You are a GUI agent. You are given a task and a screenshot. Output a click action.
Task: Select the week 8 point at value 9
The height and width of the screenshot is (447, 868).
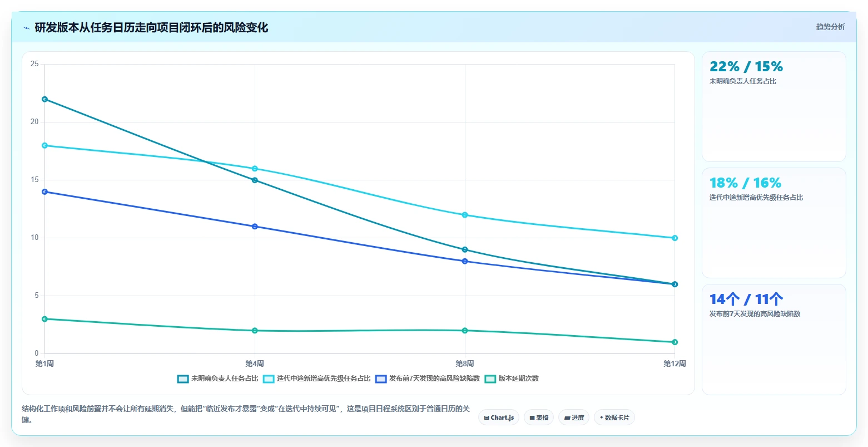point(465,249)
